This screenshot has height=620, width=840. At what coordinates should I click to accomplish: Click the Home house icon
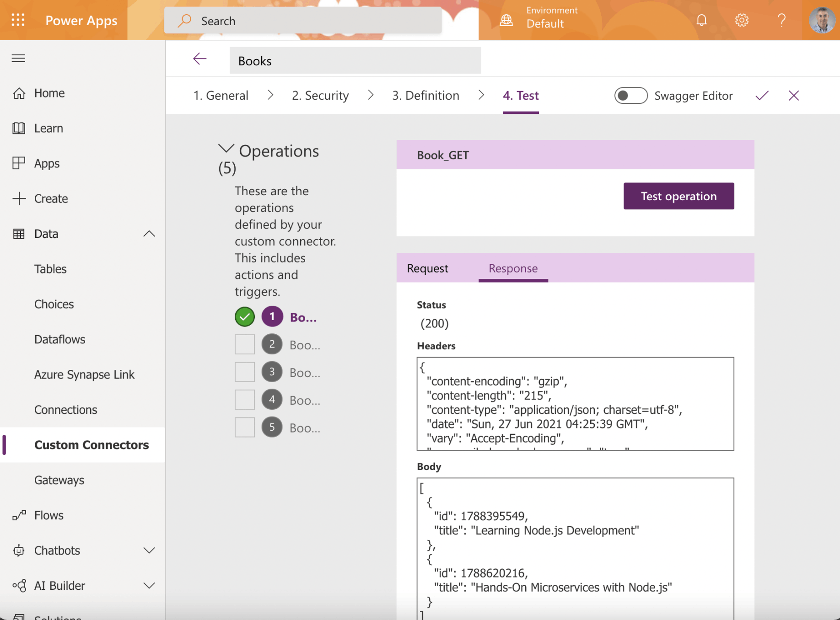point(19,93)
